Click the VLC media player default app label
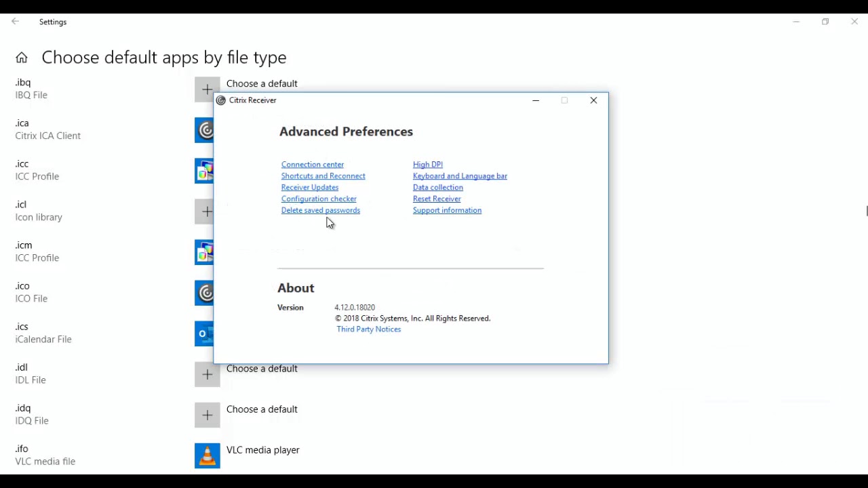This screenshot has width=868, height=488. (x=263, y=450)
